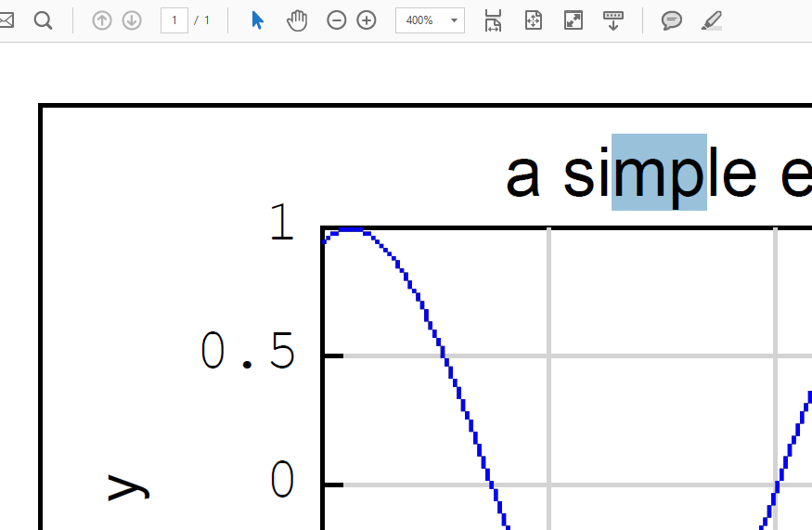Screen dimensions: 812x530
Task: Click the highlighted 'mp' text in the title
Action: (659, 173)
